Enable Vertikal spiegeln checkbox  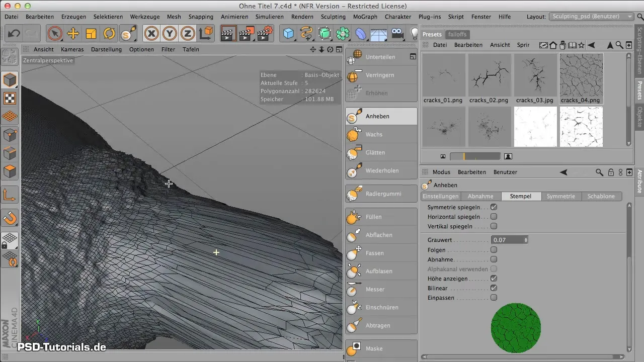click(x=494, y=226)
